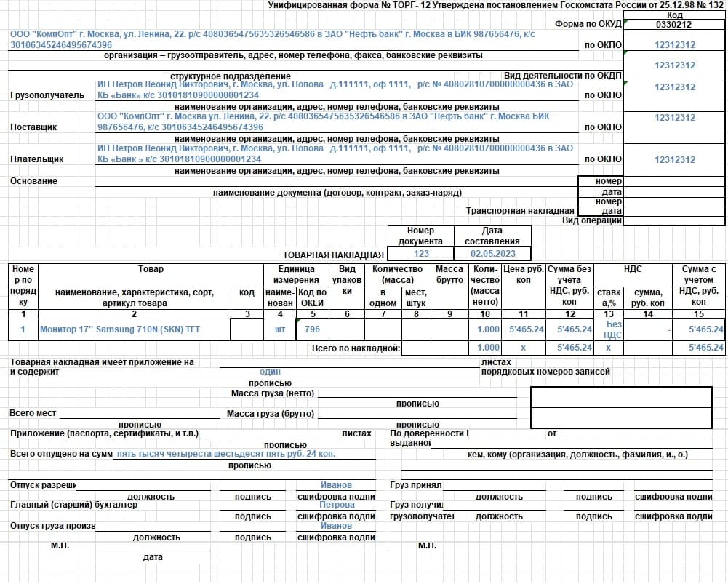Viewport: 728px width, 584px height.
Task: Select the 'Груз принял' label
Action: click(x=416, y=484)
